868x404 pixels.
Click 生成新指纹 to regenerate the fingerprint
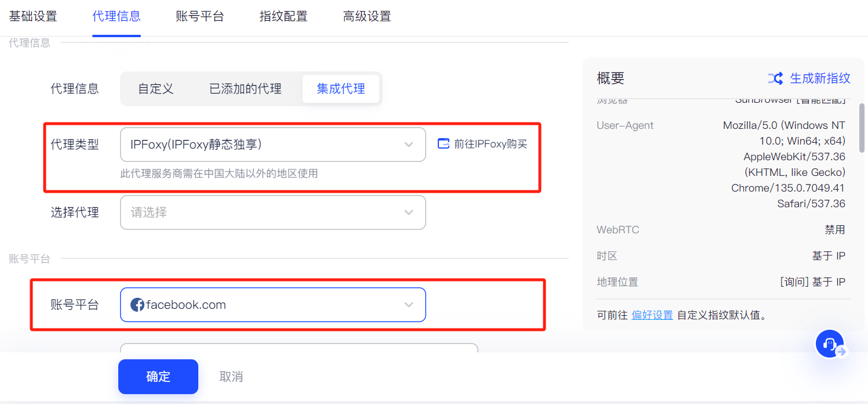(820, 78)
